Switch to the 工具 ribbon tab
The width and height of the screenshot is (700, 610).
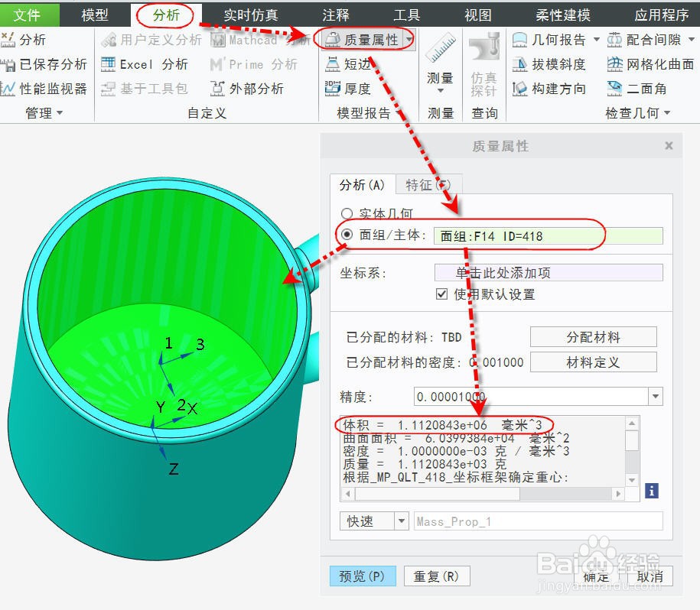407,15
